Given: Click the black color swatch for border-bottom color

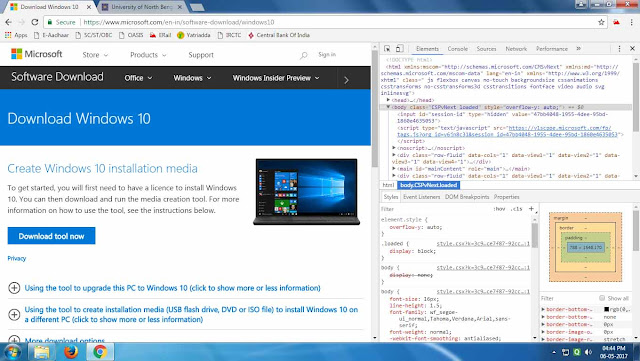Looking at the screenshot, I should tap(607, 310).
